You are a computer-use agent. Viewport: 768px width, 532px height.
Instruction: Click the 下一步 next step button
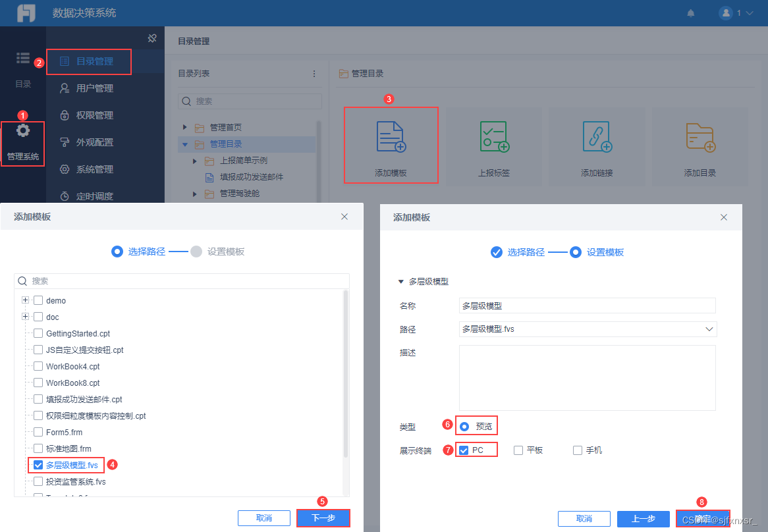pyautogui.click(x=323, y=518)
